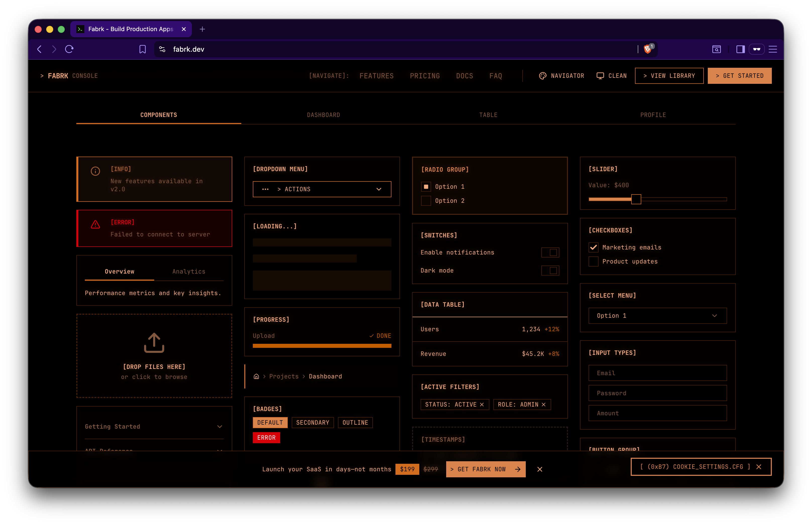Uncheck the Marketing emails checkbox

[x=593, y=247]
